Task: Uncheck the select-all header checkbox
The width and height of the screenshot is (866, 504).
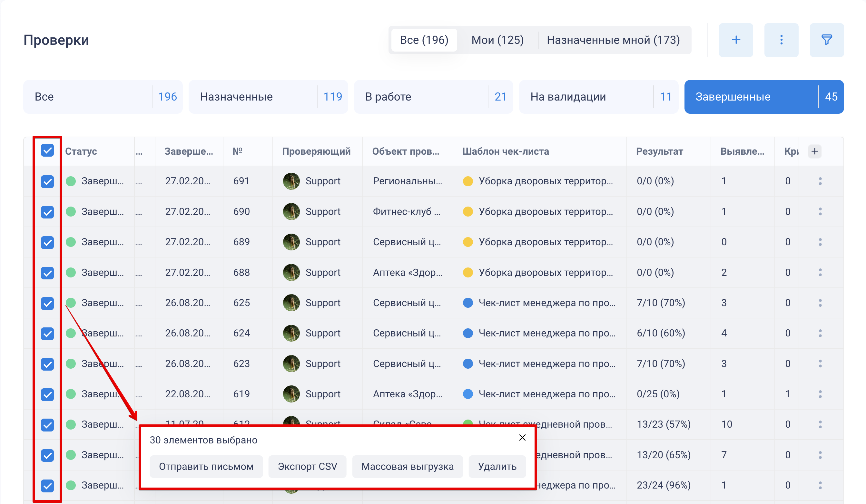Action: pyautogui.click(x=47, y=150)
